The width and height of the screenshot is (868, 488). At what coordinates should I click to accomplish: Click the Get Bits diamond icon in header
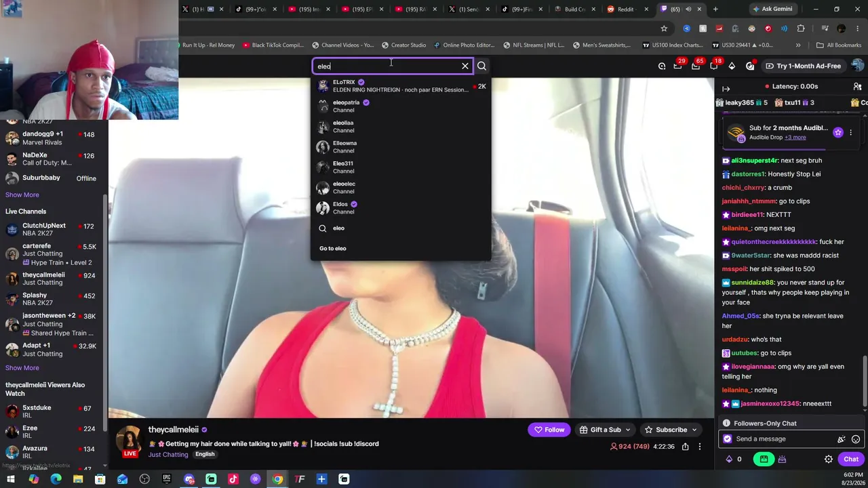click(x=732, y=66)
